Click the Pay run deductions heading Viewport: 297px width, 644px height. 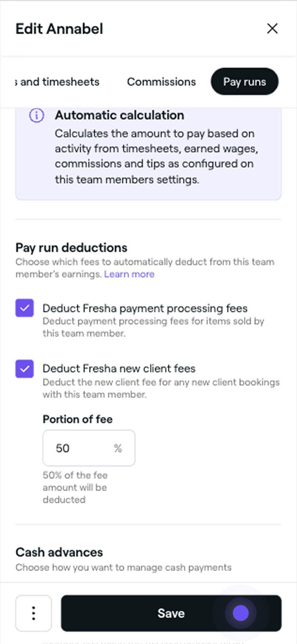pos(71,247)
